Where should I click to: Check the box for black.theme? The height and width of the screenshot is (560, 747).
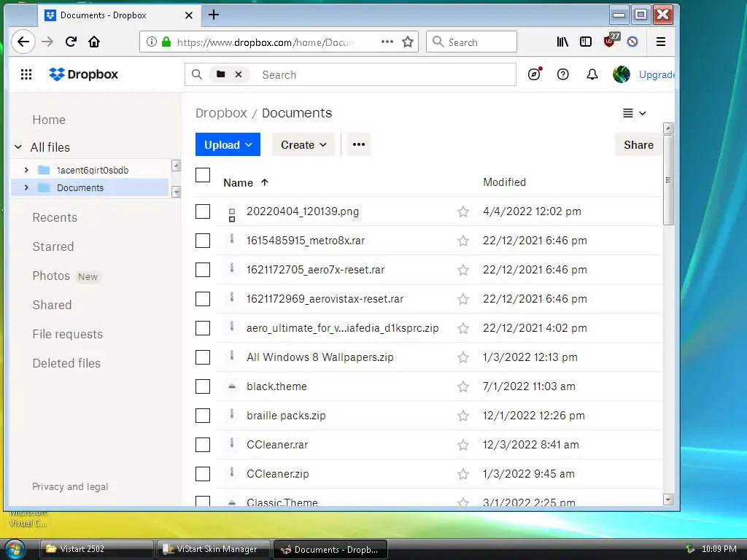(x=203, y=386)
